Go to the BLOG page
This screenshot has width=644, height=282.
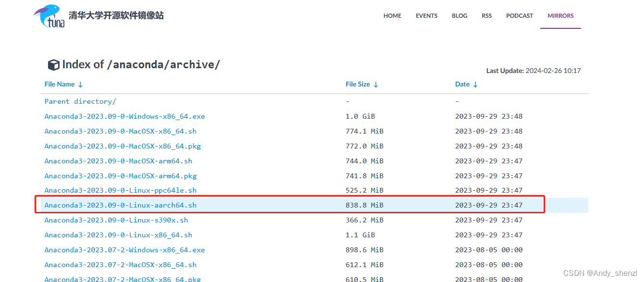point(460,16)
